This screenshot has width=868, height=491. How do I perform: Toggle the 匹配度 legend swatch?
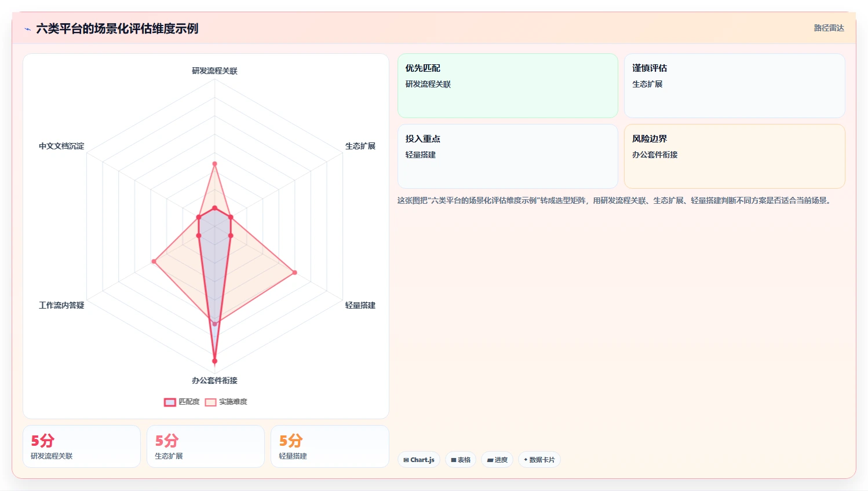[x=170, y=402]
